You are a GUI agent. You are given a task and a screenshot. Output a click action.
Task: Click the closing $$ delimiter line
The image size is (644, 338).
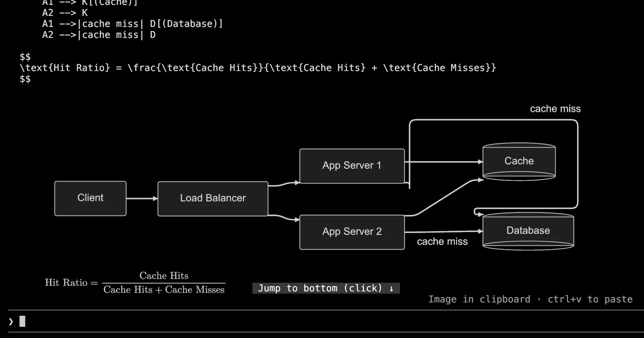pos(25,79)
